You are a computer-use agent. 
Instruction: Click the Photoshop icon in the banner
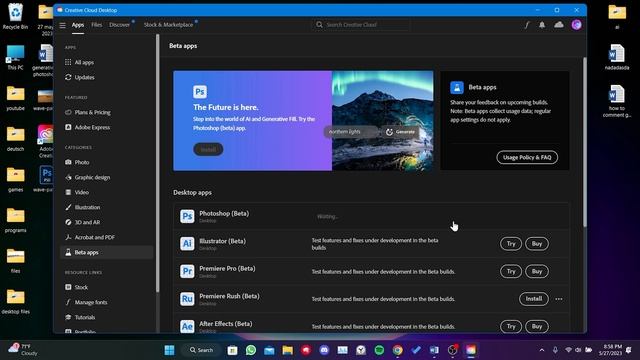pyautogui.click(x=200, y=91)
